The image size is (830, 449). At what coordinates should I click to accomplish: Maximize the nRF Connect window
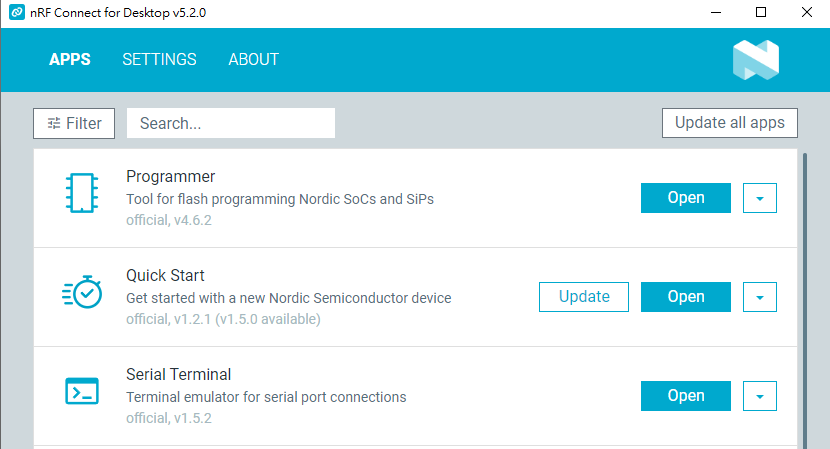[x=761, y=12]
